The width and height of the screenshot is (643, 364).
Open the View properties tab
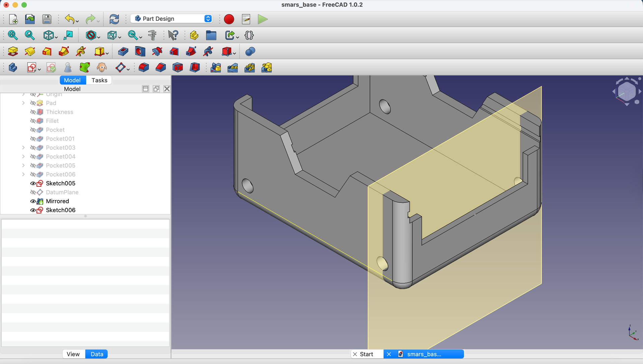(73, 354)
